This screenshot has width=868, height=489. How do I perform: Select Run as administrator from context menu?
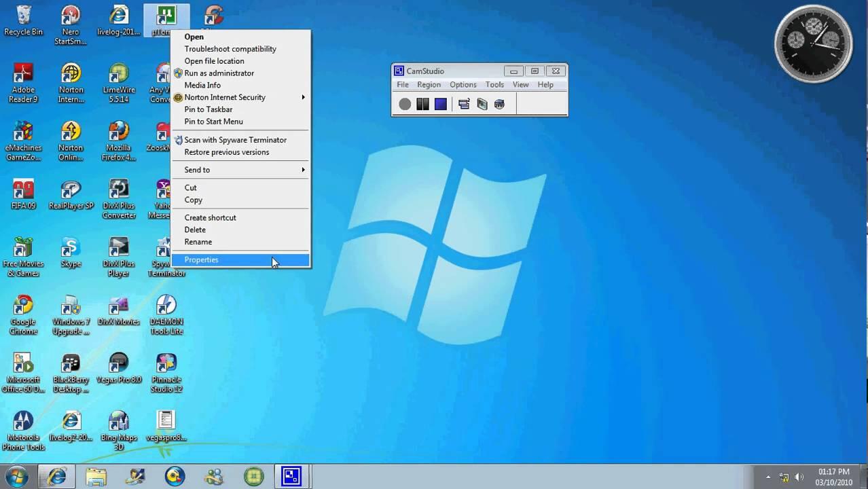point(219,73)
